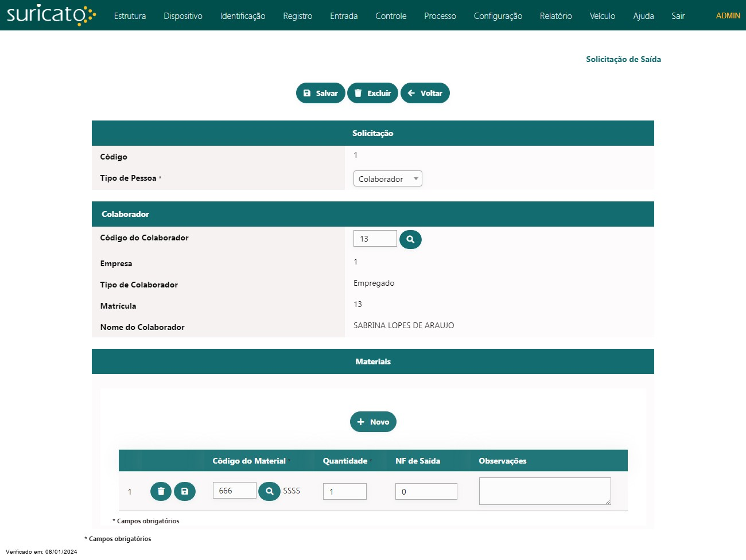This screenshot has height=560, width=746.
Task: Delete material row 1 with trash icon
Action: 161,491
